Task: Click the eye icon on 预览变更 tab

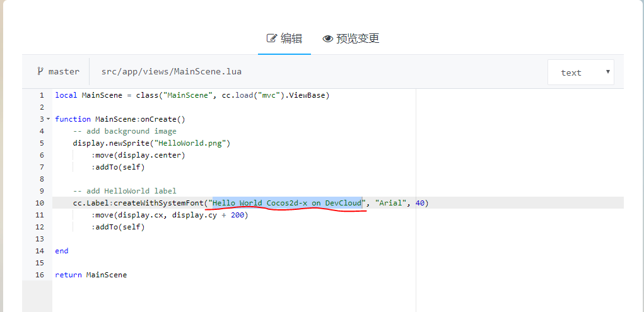Action: [x=328, y=39]
